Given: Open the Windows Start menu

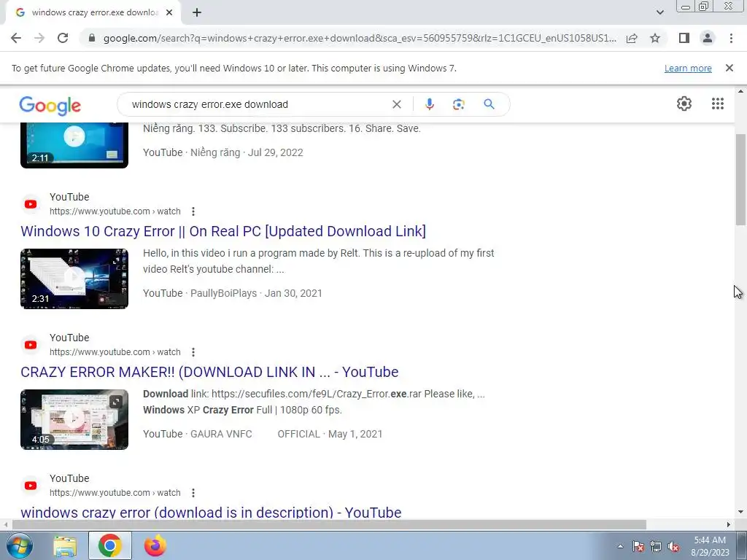Looking at the screenshot, I should tap(19, 545).
